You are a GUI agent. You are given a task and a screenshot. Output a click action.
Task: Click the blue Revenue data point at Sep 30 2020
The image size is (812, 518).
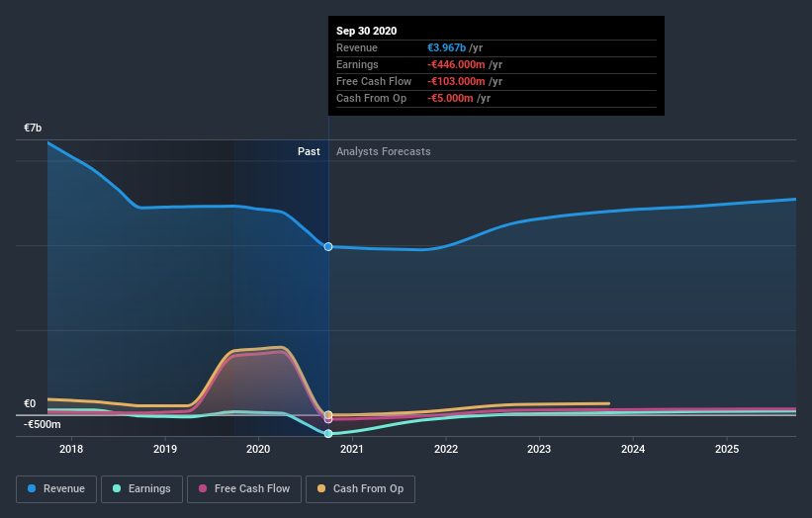tap(328, 247)
